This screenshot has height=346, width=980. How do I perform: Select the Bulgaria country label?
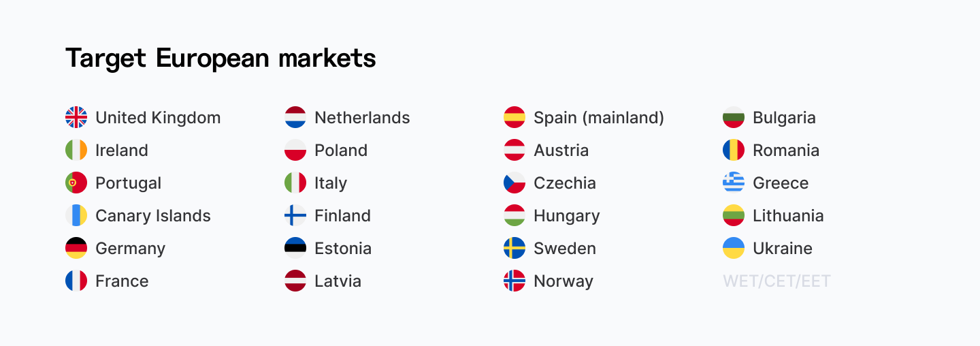click(x=784, y=117)
